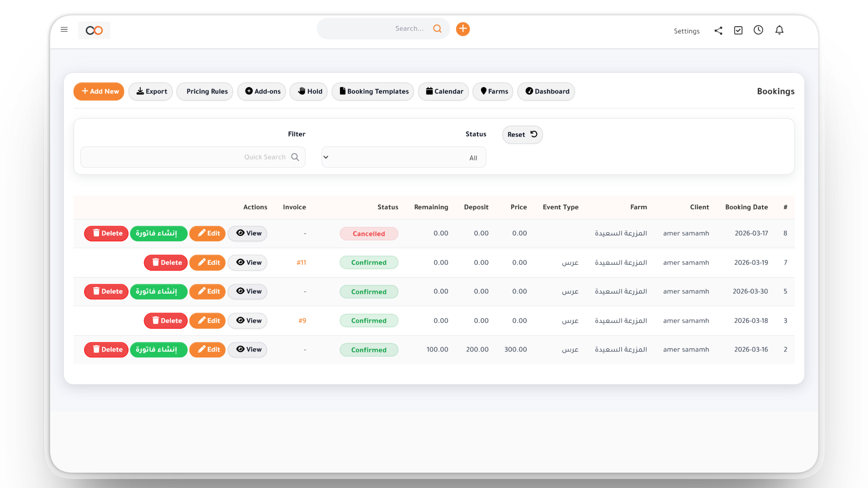Screen dimensions: 868x488
Task: Switch to the Calendar view
Action: (443, 91)
